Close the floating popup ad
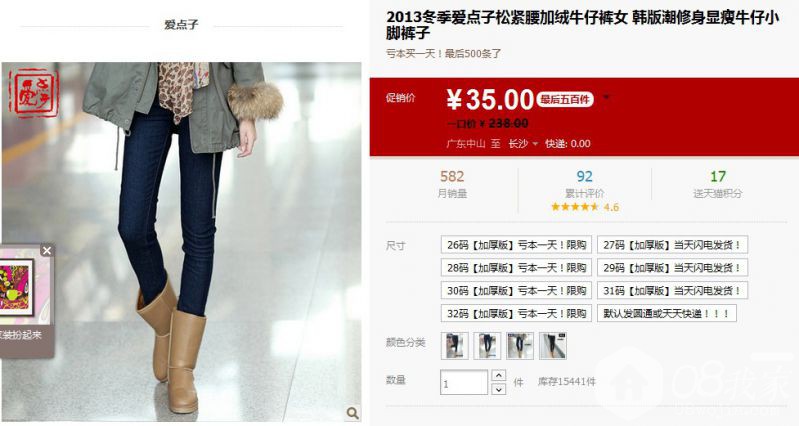 47,250
